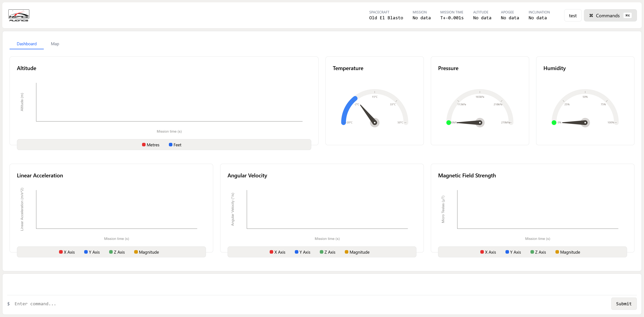
Task: Click the Humidity card title
Action: click(554, 68)
